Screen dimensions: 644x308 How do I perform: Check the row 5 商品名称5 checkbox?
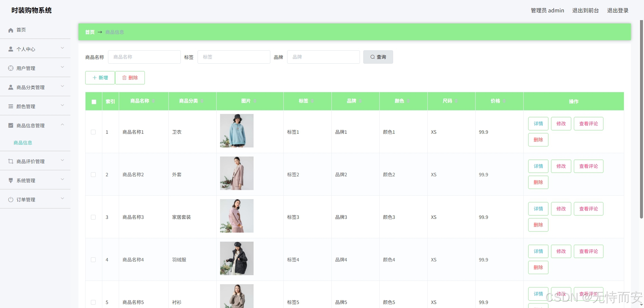coord(93,302)
